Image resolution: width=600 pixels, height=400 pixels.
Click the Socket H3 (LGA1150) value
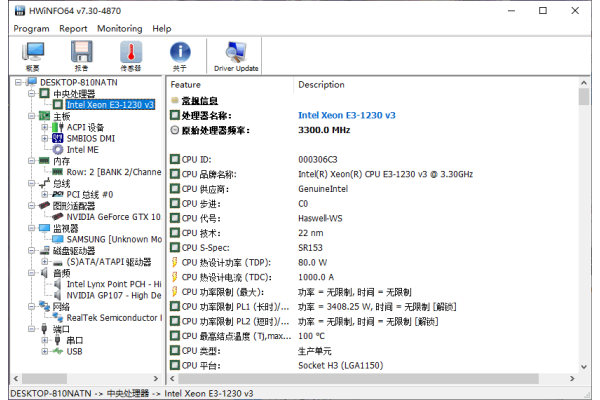click(x=341, y=366)
